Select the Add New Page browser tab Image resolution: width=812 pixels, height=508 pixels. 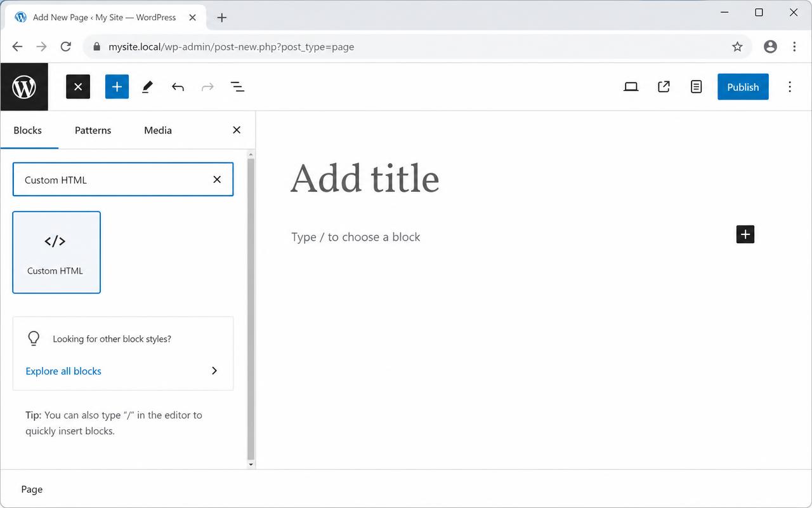(x=105, y=18)
